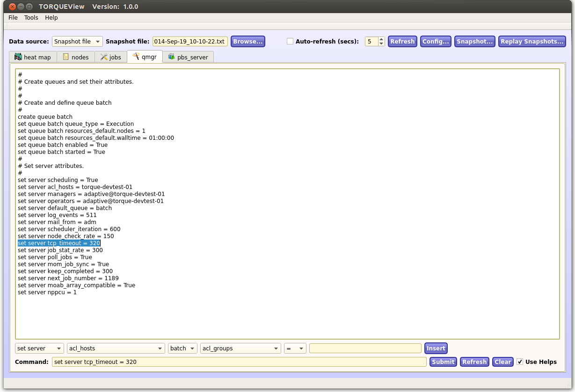575x392 pixels.
Task: Click the Snapshot... button
Action: tap(475, 42)
